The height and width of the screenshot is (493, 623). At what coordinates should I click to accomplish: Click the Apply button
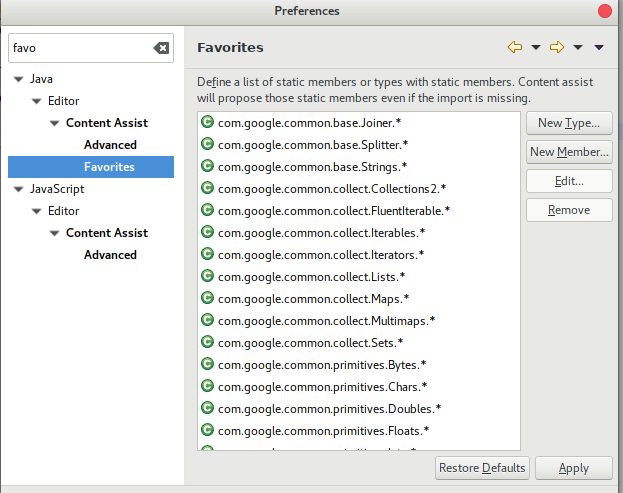pyautogui.click(x=574, y=468)
